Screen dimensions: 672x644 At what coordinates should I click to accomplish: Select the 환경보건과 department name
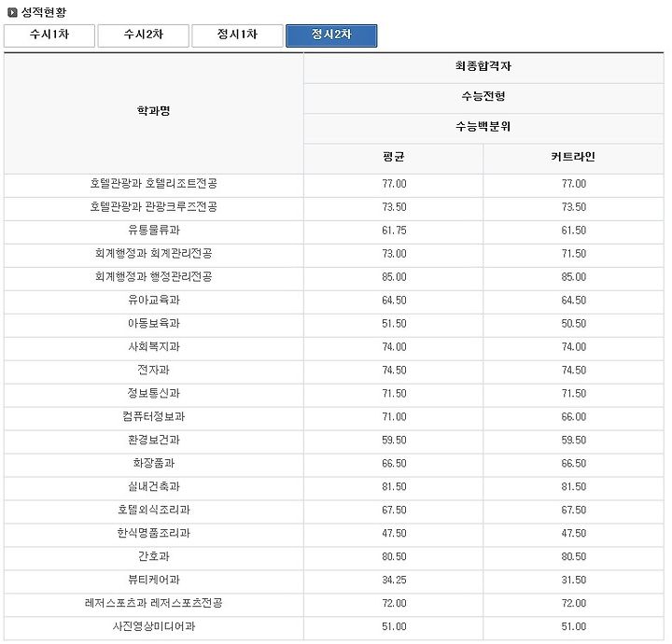point(153,440)
